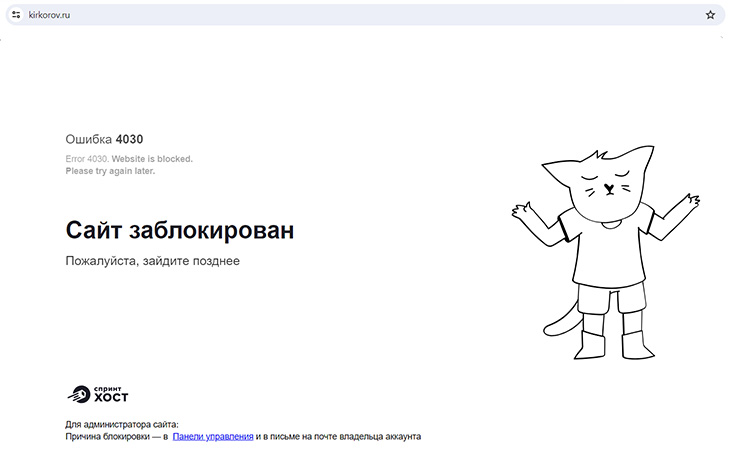The width and height of the screenshot is (729, 452).
Task: Open the Панели управления link
Action: pos(212,436)
